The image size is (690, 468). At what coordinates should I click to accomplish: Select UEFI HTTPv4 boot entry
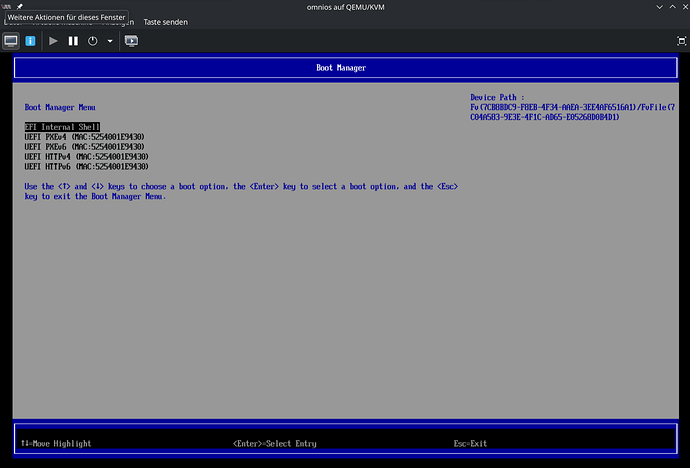(x=87, y=157)
